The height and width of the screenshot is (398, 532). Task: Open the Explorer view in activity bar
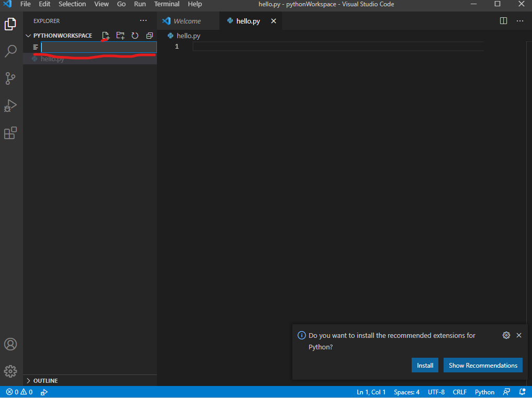(x=10, y=24)
